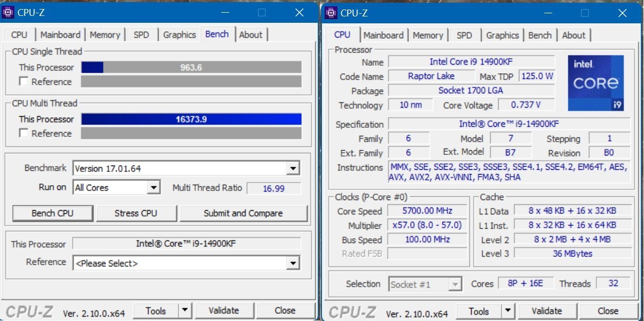The width and height of the screenshot is (644, 321).
Task: Switch to Graphics tab in Bench window
Action: [x=179, y=34]
